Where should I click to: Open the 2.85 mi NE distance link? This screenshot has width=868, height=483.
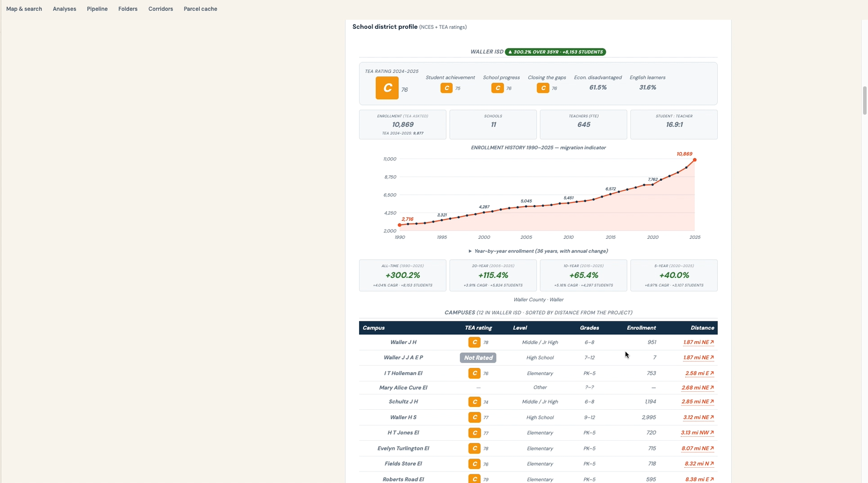pyautogui.click(x=698, y=402)
